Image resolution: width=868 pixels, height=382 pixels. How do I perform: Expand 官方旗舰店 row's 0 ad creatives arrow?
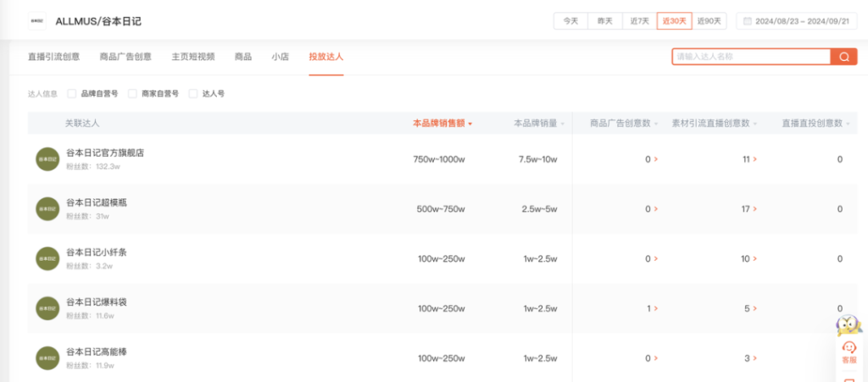[656, 159]
